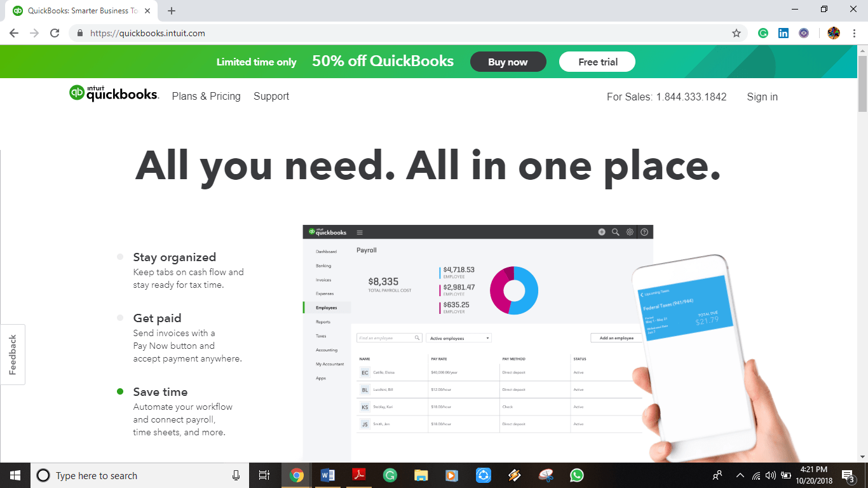Click the Chrome profile avatar
The height and width of the screenshot is (488, 868).
coord(834,33)
